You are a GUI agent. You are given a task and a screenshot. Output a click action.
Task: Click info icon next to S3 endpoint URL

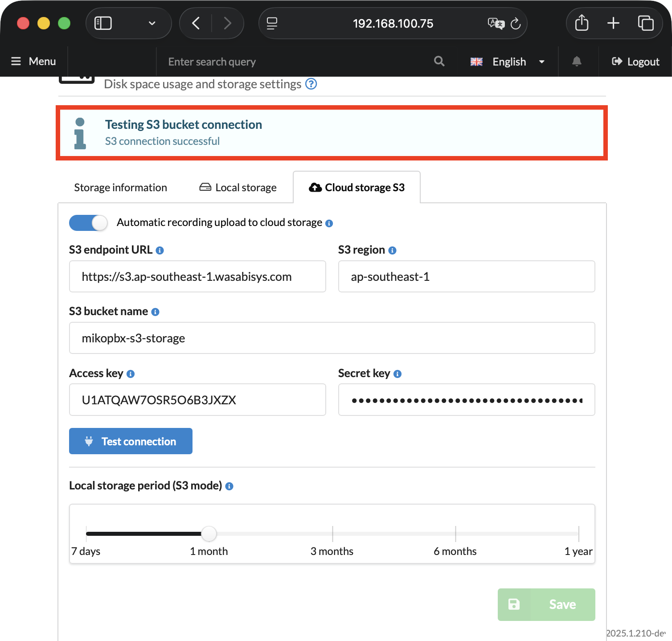[x=160, y=251]
